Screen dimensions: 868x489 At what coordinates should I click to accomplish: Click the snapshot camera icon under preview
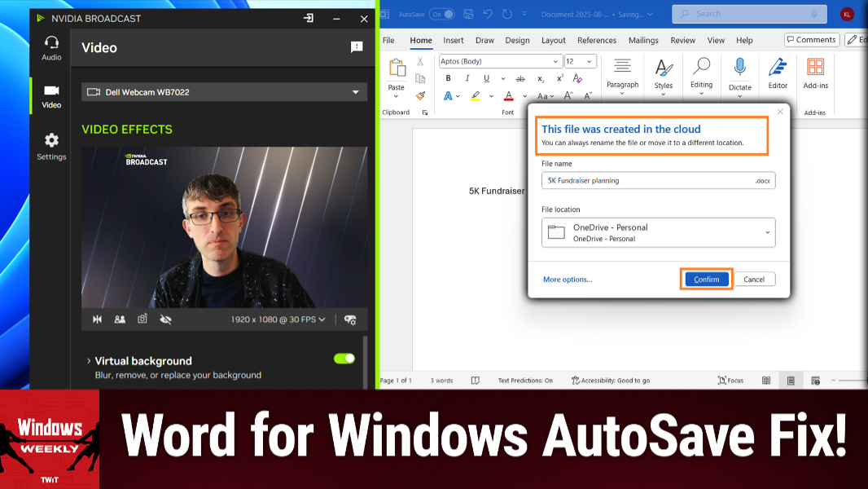[x=142, y=319]
